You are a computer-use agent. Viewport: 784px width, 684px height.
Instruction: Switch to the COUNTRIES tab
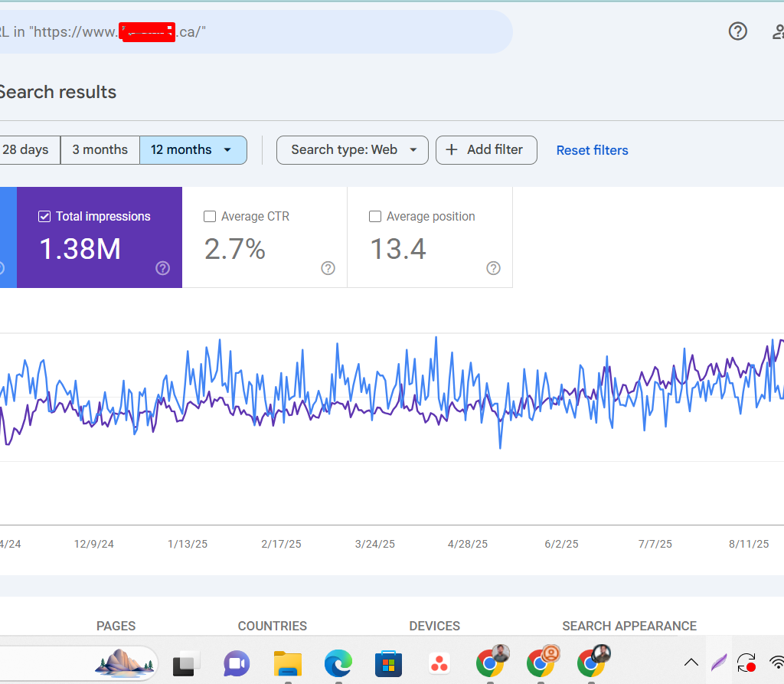272,626
